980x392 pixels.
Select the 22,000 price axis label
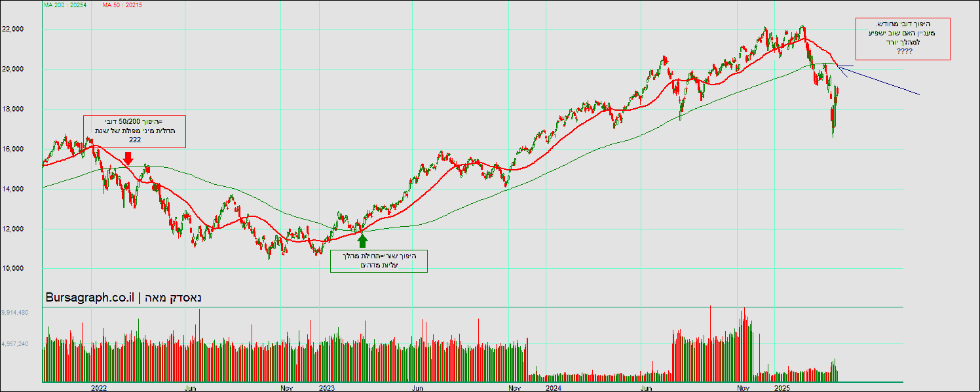point(13,29)
